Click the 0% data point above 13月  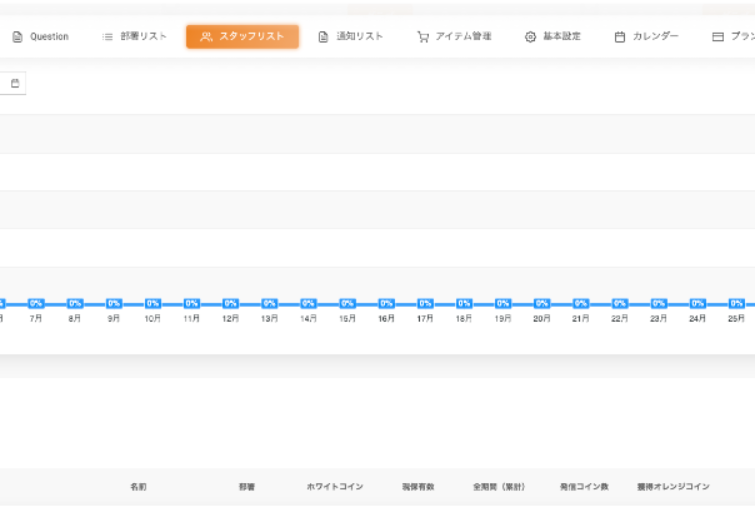[270, 303]
